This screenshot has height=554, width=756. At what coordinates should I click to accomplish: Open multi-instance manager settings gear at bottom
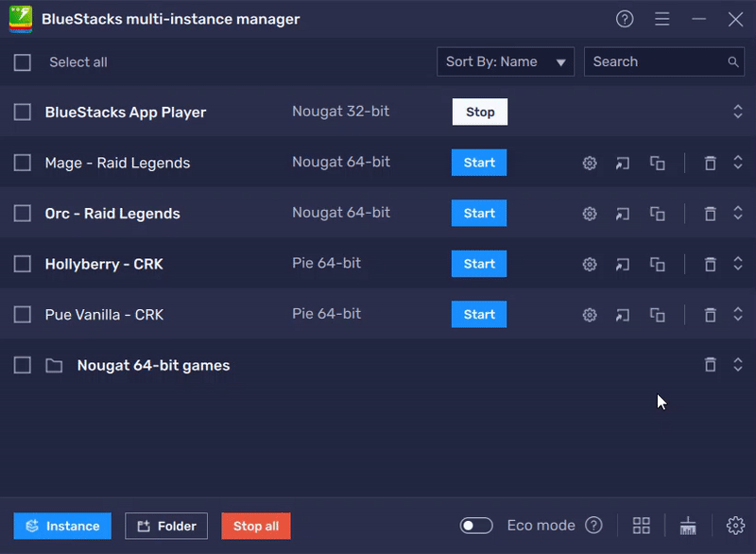pyautogui.click(x=735, y=526)
